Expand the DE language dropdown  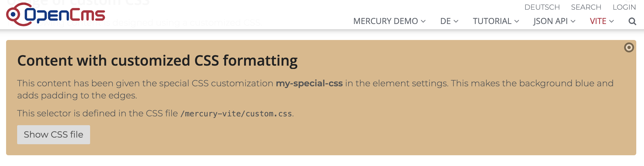click(457, 22)
